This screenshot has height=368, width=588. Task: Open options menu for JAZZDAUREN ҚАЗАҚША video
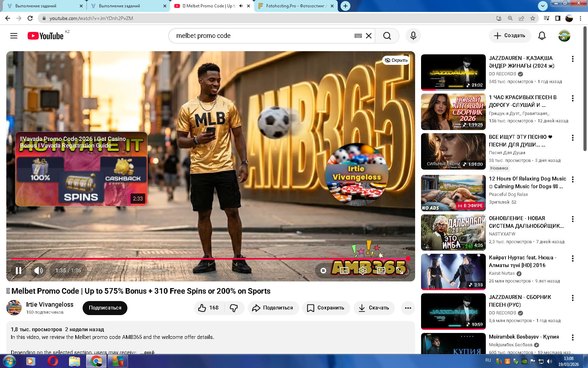[573, 59]
